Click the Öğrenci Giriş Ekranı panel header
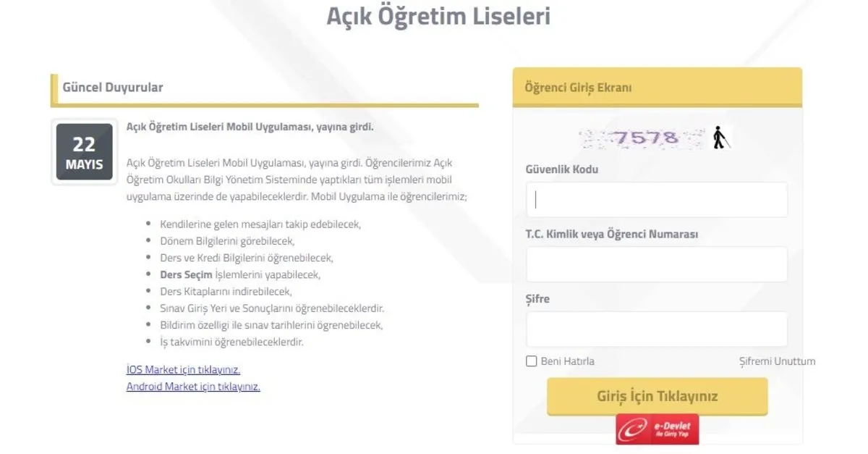Screen dimensions: 868x454 point(578,88)
